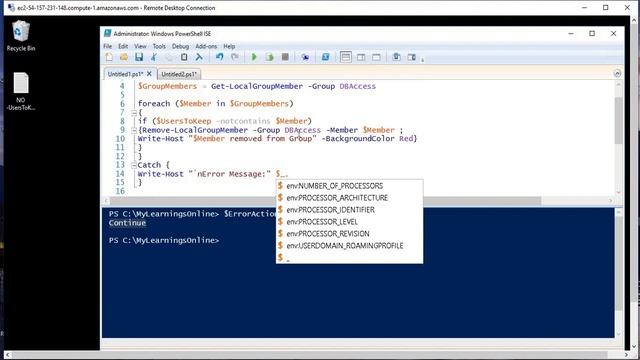The width and height of the screenshot is (640, 360).
Task: Minimize the Remote Desktop Connection window
Action: (x=584, y=7)
